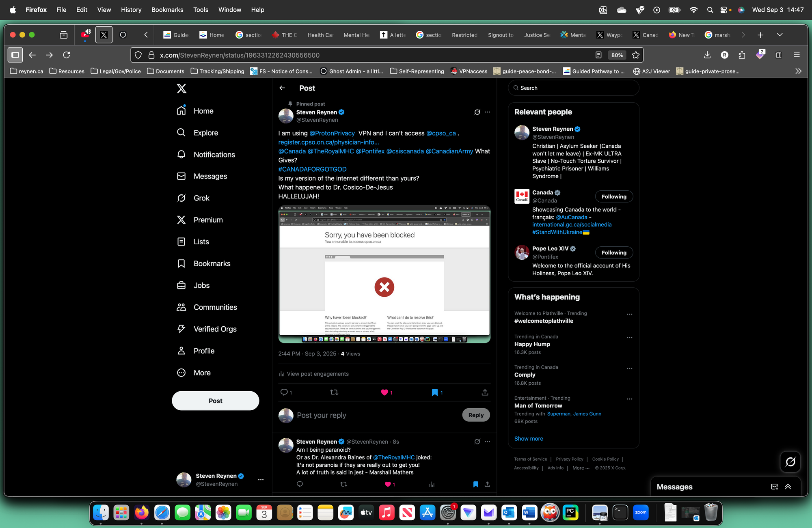Switch to the Restricted tab
This screenshot has width=812, height=528.
click(464, 35)
